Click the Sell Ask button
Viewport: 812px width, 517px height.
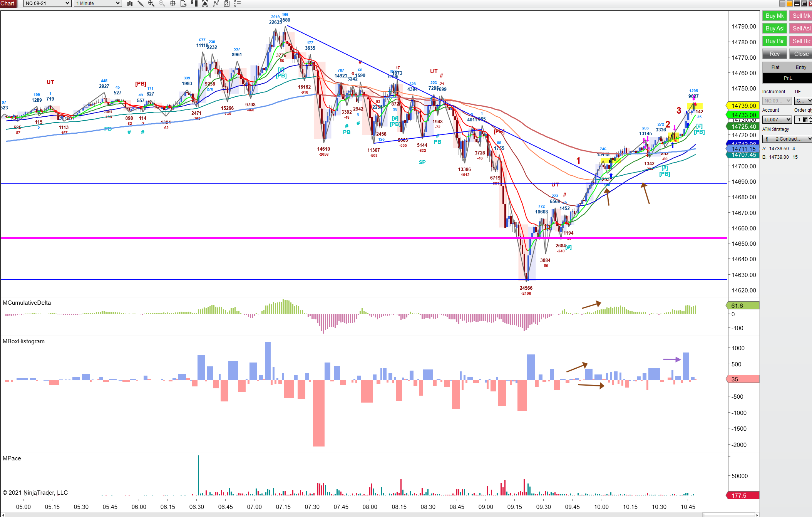[x=801, y=29]
